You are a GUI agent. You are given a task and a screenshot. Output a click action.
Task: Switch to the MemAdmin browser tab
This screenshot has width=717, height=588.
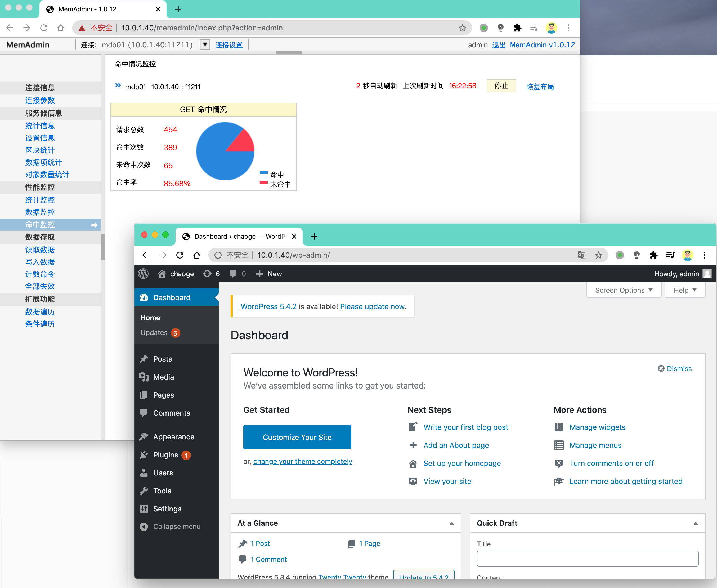103,9
